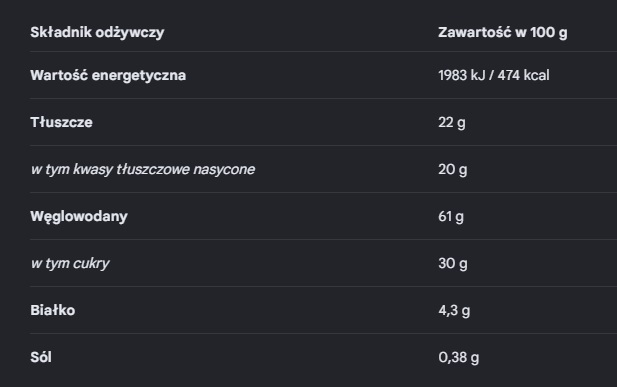Select the 'Wartość energetyczna' row label
Screen dimensions: 617x387
pyautogui.click(x=108, y=75)
